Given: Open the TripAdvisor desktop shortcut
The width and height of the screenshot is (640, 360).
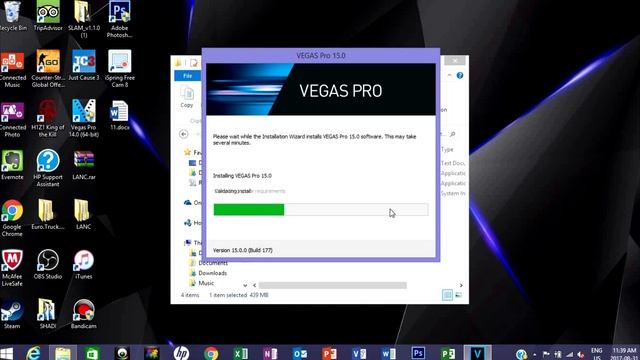Looking at the screenshot, I should [x=48, y=16].
